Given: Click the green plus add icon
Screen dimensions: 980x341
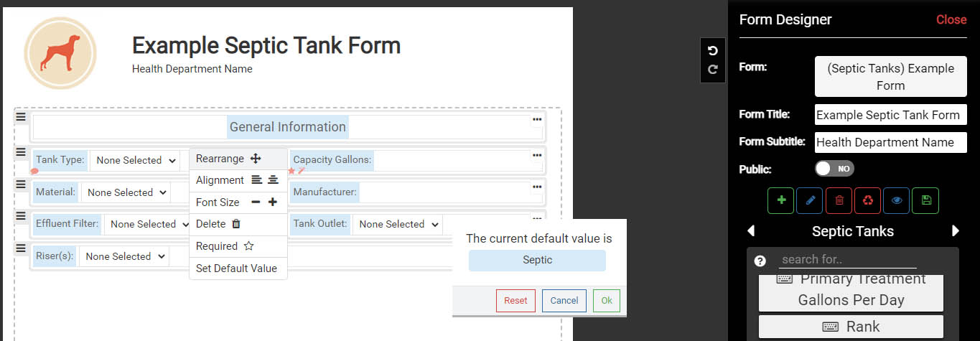Looking at the screenshot, I should coord(781,200).
